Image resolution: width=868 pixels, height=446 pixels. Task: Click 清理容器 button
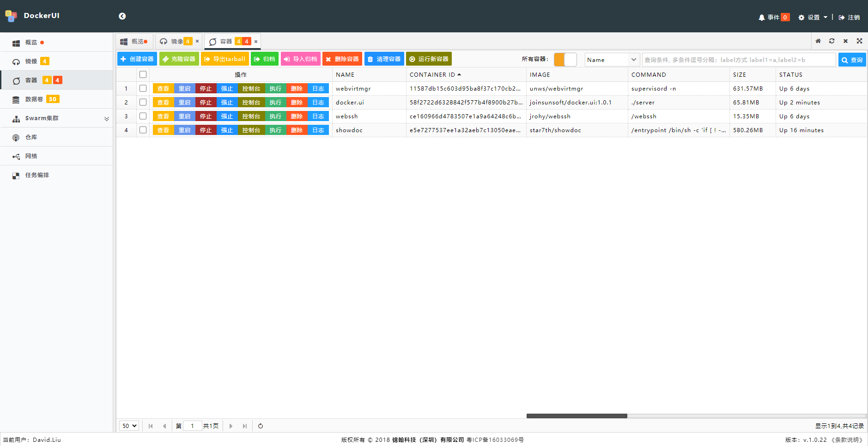[x=384, y=59]
